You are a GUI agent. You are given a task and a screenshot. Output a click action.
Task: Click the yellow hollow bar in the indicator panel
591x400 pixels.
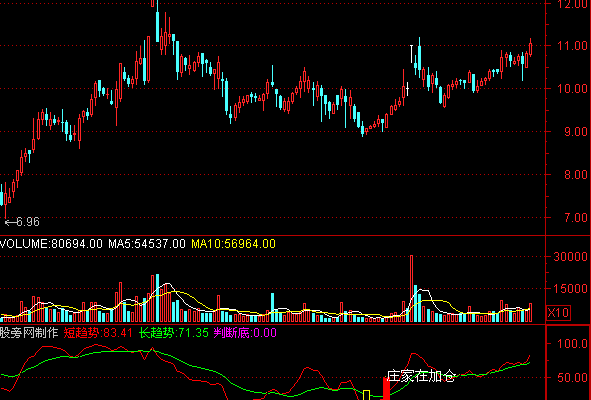click(x=366, y=395)
